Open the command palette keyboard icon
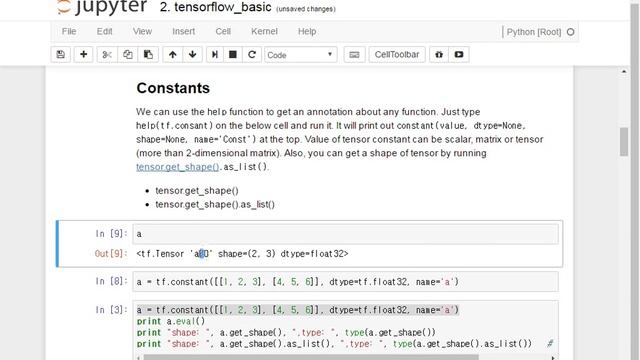This screenshot has width=640, height=360. pyautogui.click(x=354, y=54)
